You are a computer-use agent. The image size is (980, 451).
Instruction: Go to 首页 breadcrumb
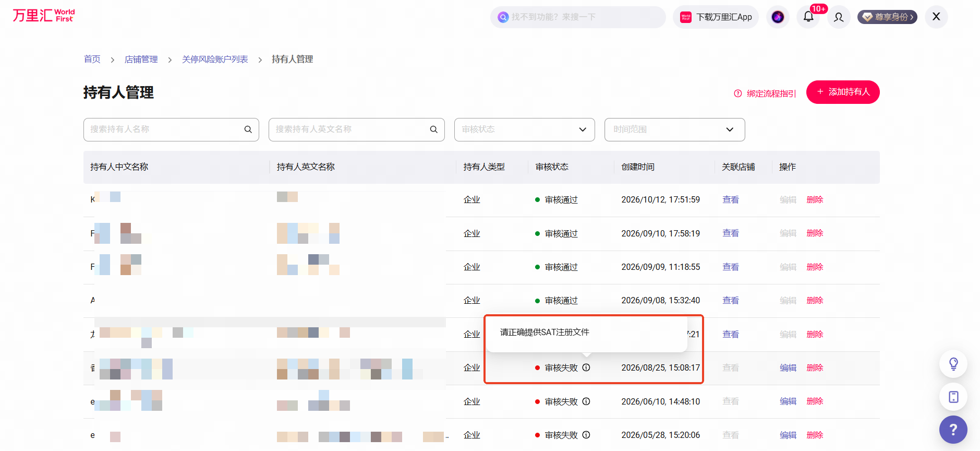pyautogui.click(x=92, y=60)
